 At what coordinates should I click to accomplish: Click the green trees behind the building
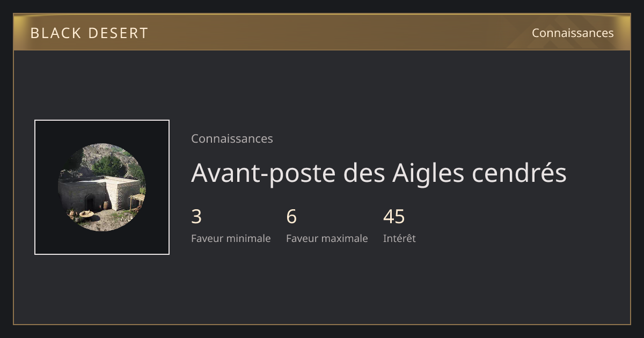click(x=107, y=165)
